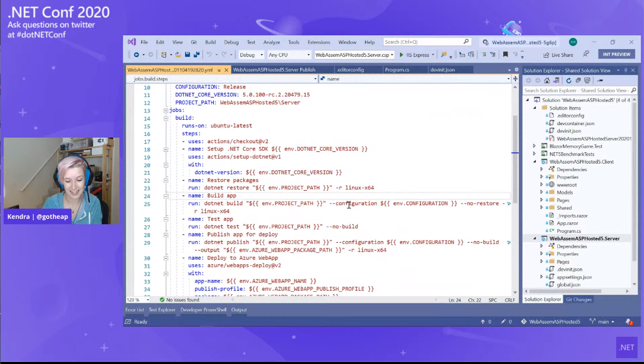This screenshot has height=364, width=644.
Task: Click the KH account avatar
Action: point(573,42)
